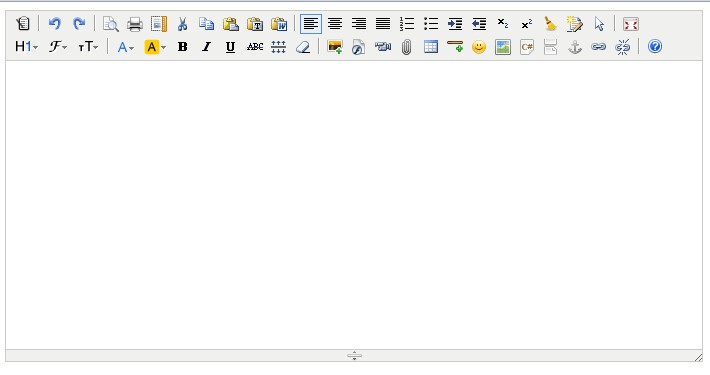Open the H1 paragraph format dropdown
This screenshot has height=375, width=710.
tap(26, 47)
